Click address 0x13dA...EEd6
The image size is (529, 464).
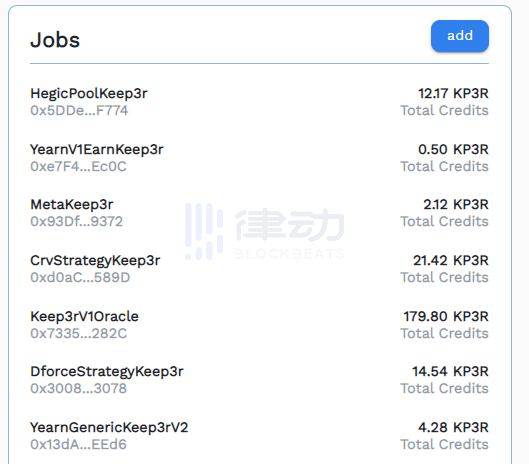78,444
